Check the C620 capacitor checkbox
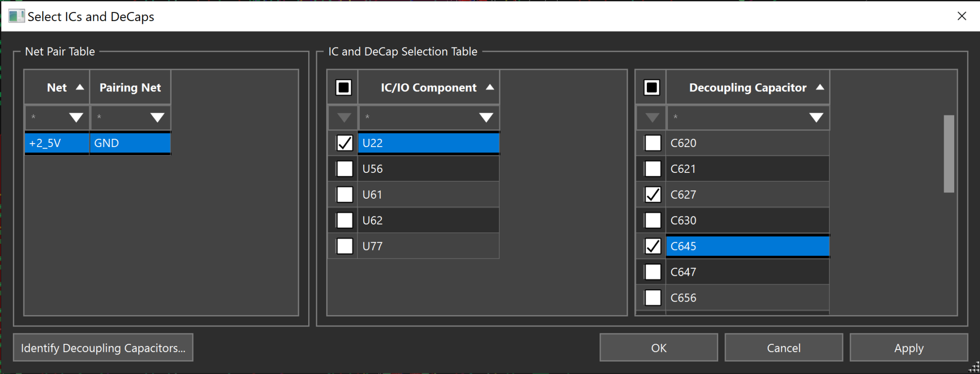The width and height of the screenshot is (980, 374). 652,142
